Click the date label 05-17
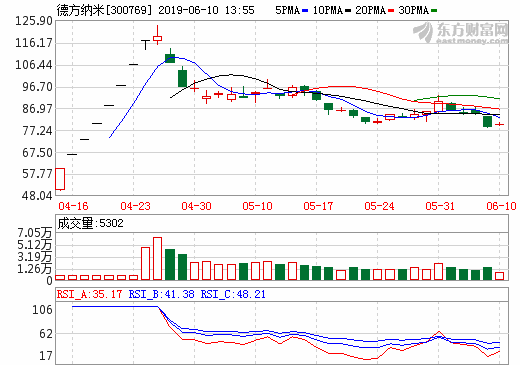The image size is (520, 365). click(x=318, y=206)
